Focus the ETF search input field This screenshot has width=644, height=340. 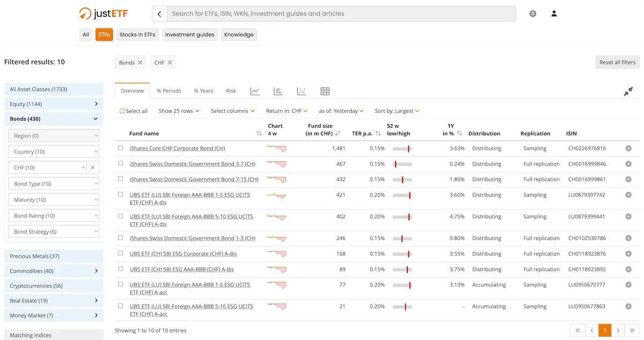pyautogui.click(x=341, y=14)
